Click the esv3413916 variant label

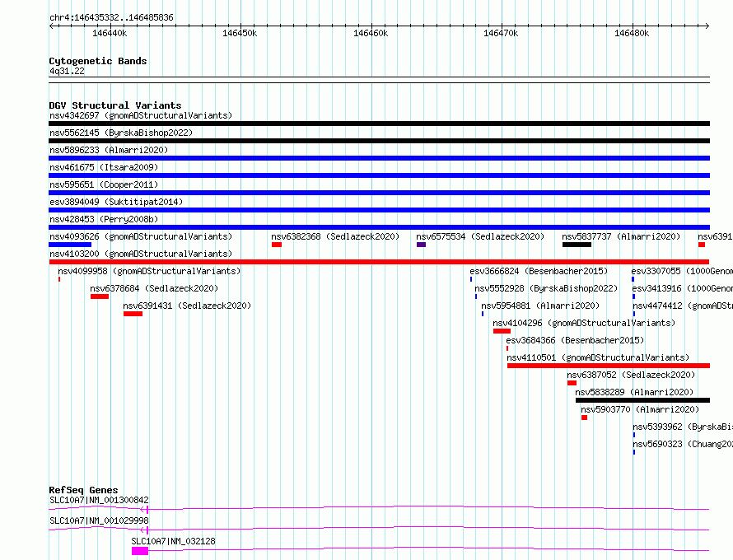pyautogui.click(x=683, y=288)
